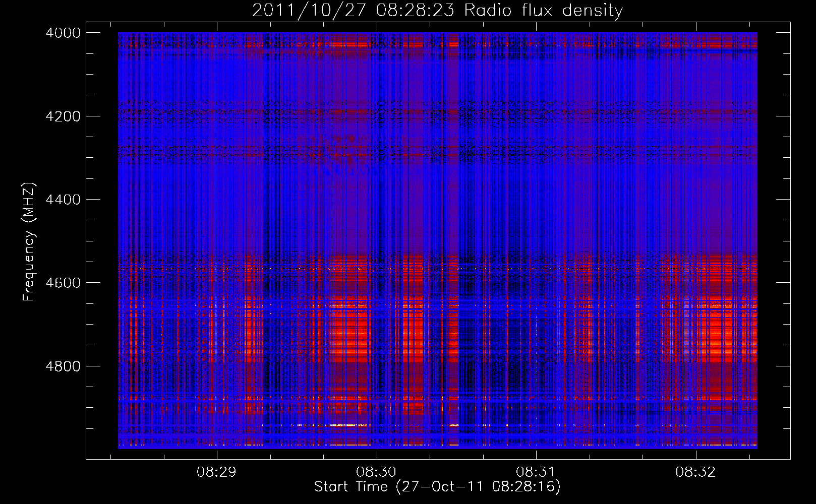The height and width of the screenshot is (504, 816).
Task: Click the 'Start Time (27-Oct-11 08:28:16)' axis title
Action: point(437,487)
